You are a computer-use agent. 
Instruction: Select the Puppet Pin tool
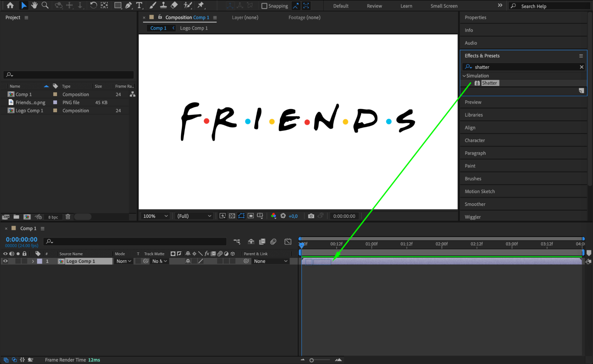point(201,5)
